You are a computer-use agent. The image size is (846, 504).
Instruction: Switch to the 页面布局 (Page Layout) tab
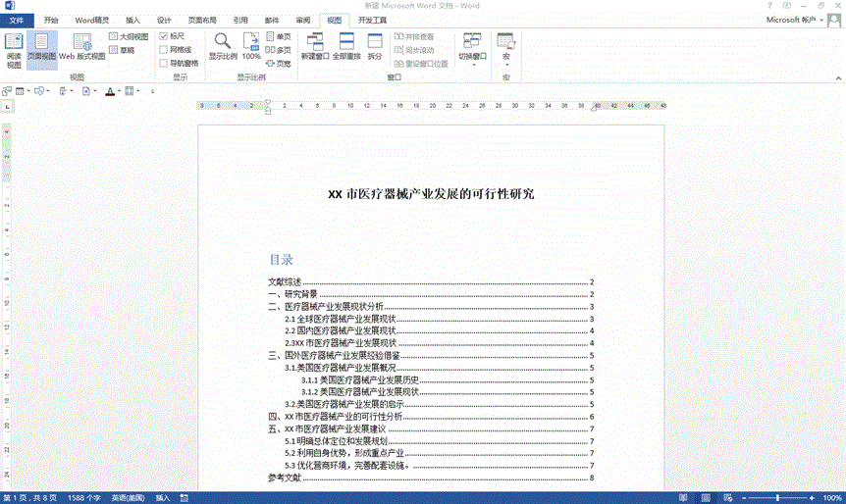[x=202, y=20]
